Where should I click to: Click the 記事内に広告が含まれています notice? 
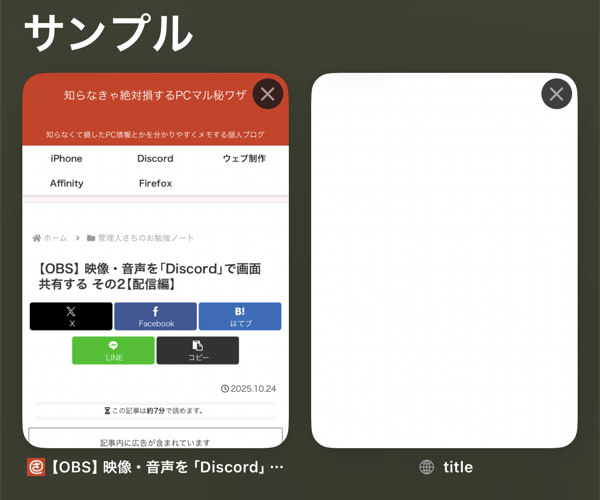[x=155, y=443]
